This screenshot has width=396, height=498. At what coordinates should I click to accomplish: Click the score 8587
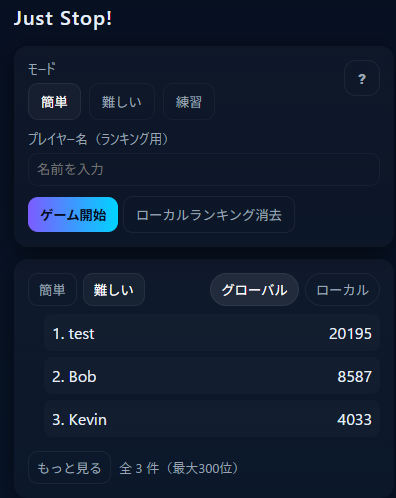(x=354, y=376)
